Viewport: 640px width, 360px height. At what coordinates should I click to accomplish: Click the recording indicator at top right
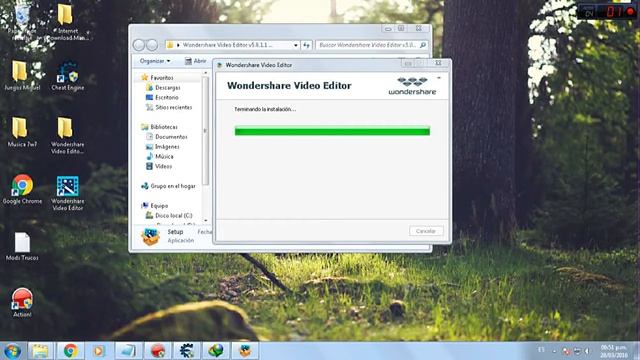point(631,11)
